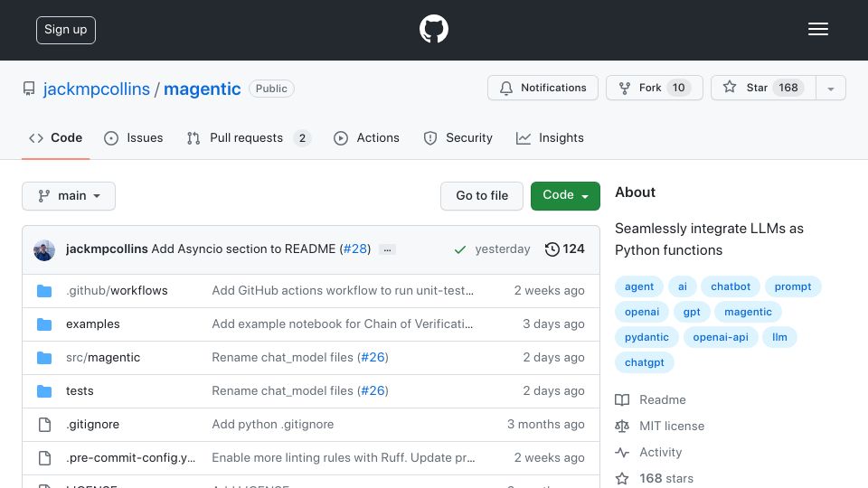This screenshot has height=488, width=868.
Task: Open the examples folder
Action: click(x=93, y=324)
